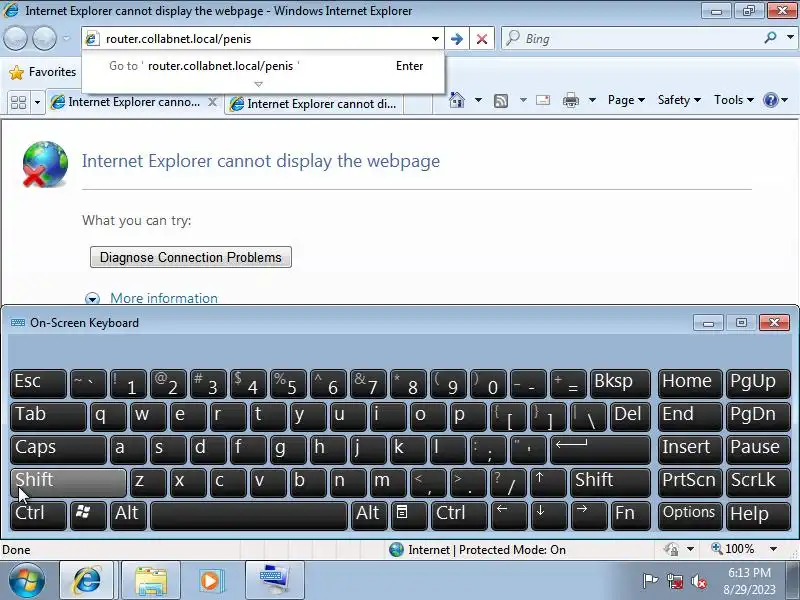800x600 pixels.
Task: Click in the address bar URL field
Action: pyautogui.click(x=263, y=39)
